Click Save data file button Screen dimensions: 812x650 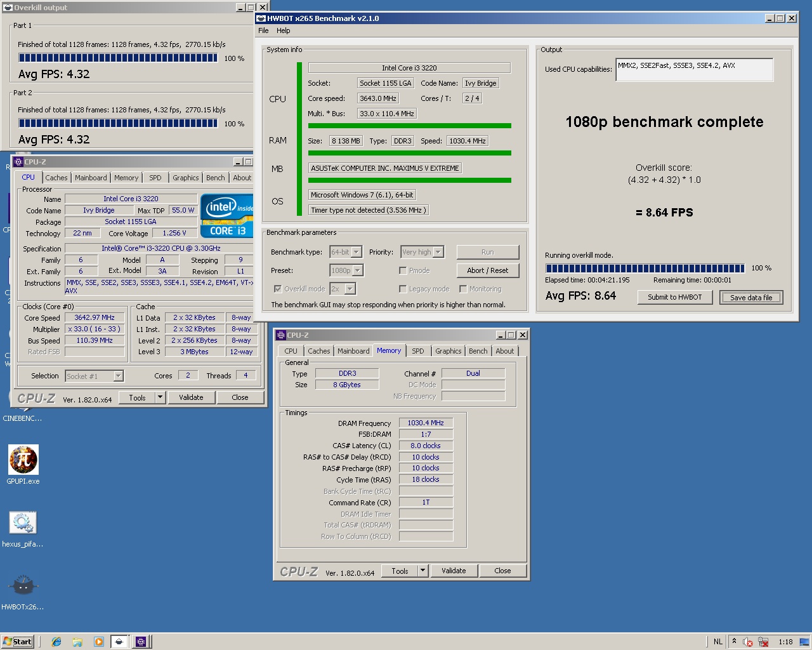pyautogui.click(x=751, y=297)
